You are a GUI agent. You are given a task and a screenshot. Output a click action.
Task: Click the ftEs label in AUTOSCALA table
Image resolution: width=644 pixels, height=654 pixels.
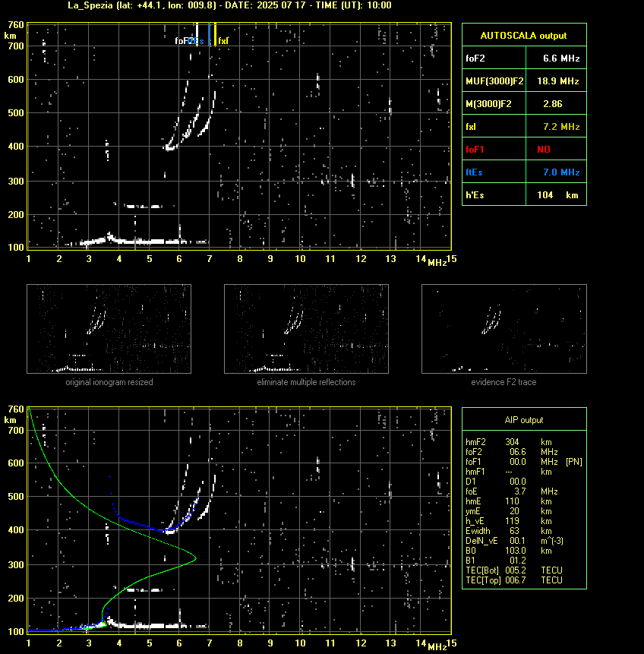click(474, 172)
